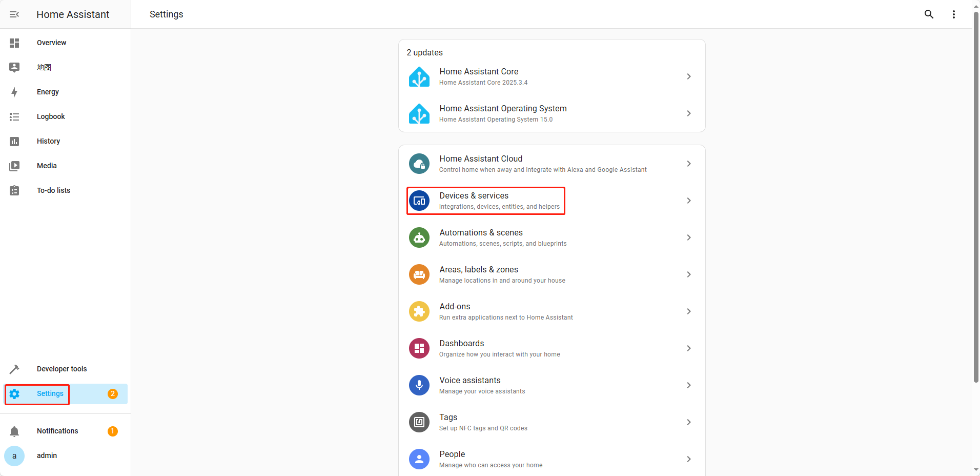Click the Settings gear icon
This screenshot has width=980, height=476.
(14, 394)
